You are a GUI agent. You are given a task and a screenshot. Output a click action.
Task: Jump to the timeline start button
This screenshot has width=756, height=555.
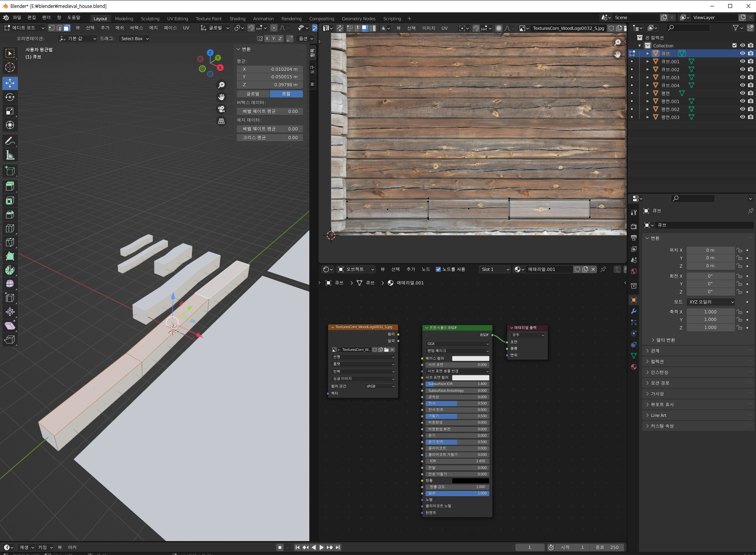pyautogui.click(x=297, y=547)
